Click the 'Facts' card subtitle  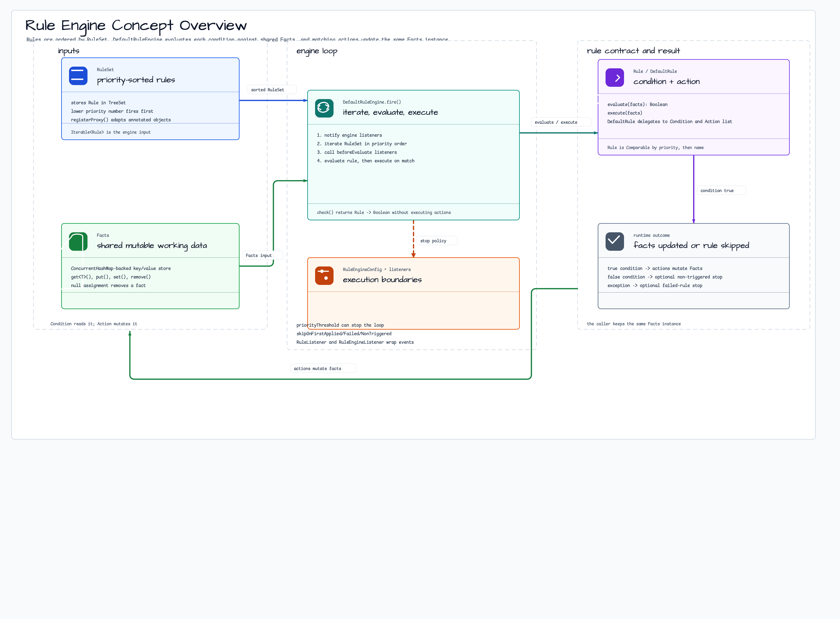103,235
